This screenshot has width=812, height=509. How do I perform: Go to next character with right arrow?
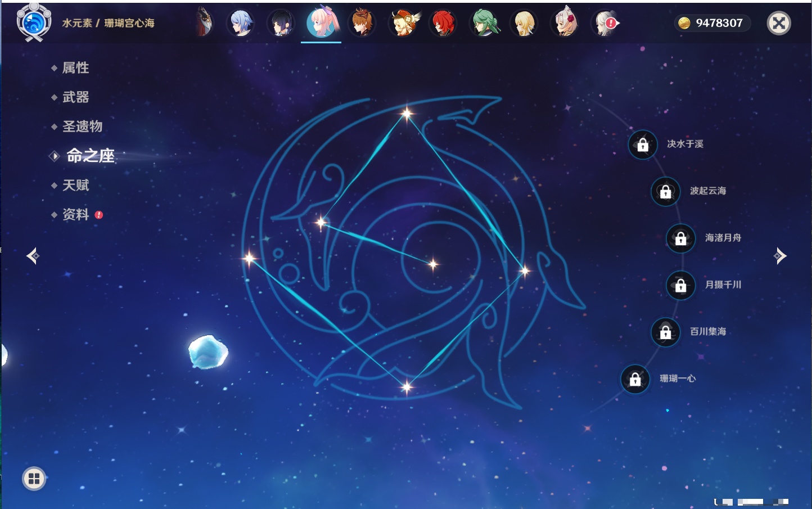(x=780, y=256)
